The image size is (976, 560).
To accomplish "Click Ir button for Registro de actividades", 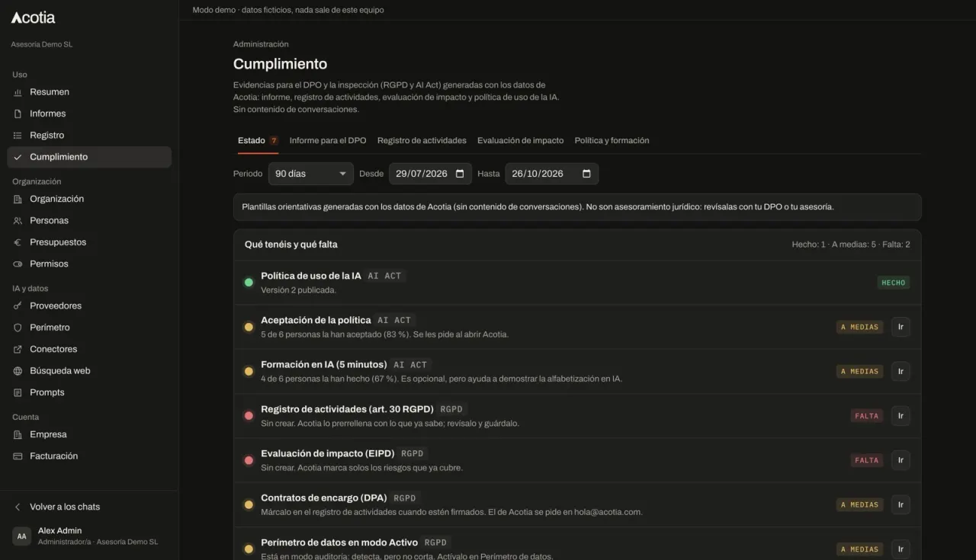I will [901, 416].
